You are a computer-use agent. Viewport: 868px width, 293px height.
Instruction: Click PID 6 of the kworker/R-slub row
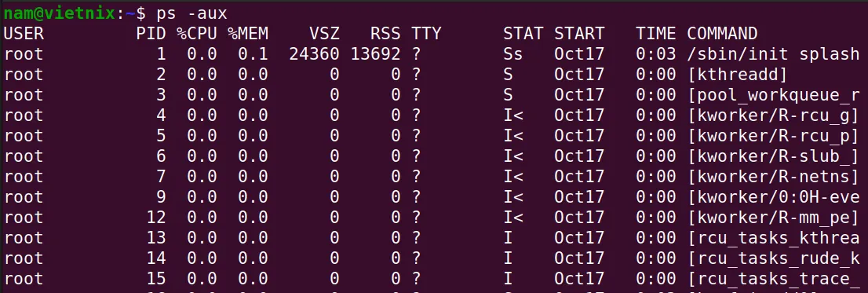161,157
